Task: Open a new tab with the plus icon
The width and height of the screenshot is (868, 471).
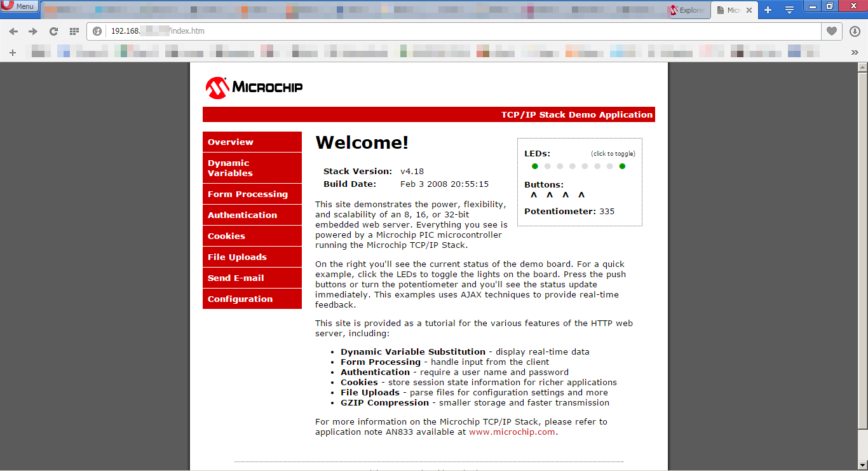Action: point(768,10)
